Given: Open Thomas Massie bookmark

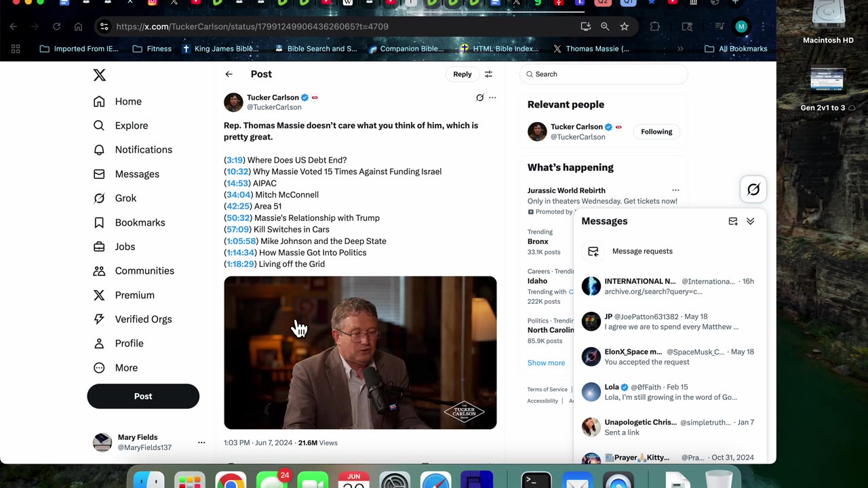Looking at the screenshot, I should [591, 49].
